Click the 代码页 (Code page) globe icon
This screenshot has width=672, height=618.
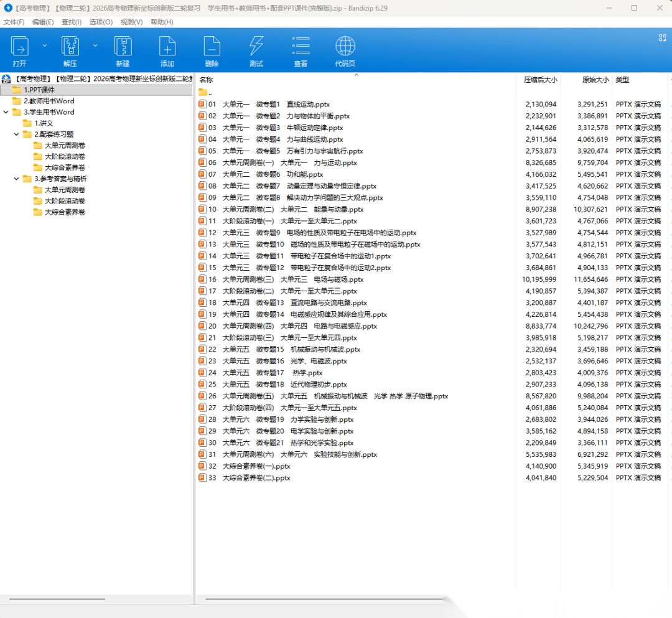pos(345,47)
